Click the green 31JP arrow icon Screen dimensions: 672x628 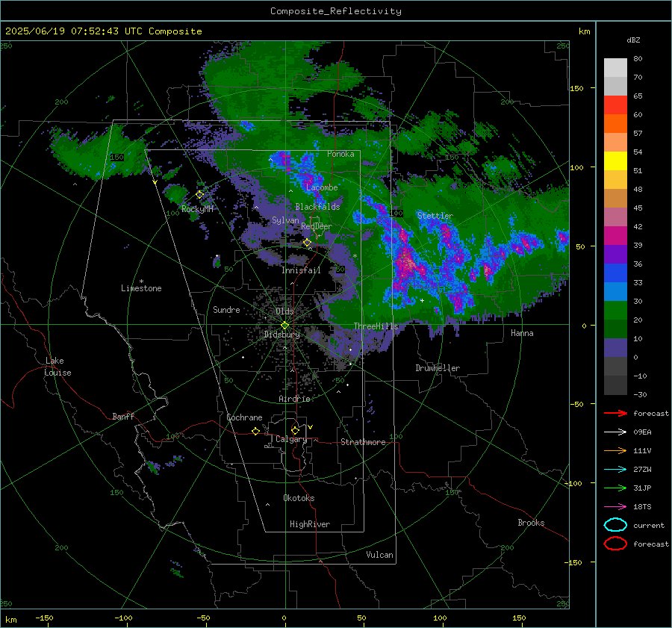pos(615,488)
